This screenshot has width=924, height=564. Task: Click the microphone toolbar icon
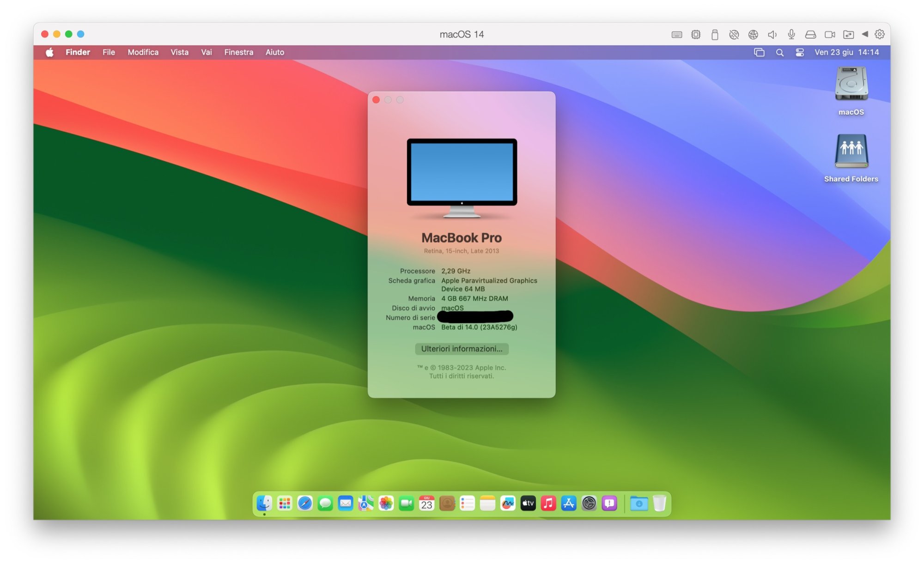[x=791, y=34]
